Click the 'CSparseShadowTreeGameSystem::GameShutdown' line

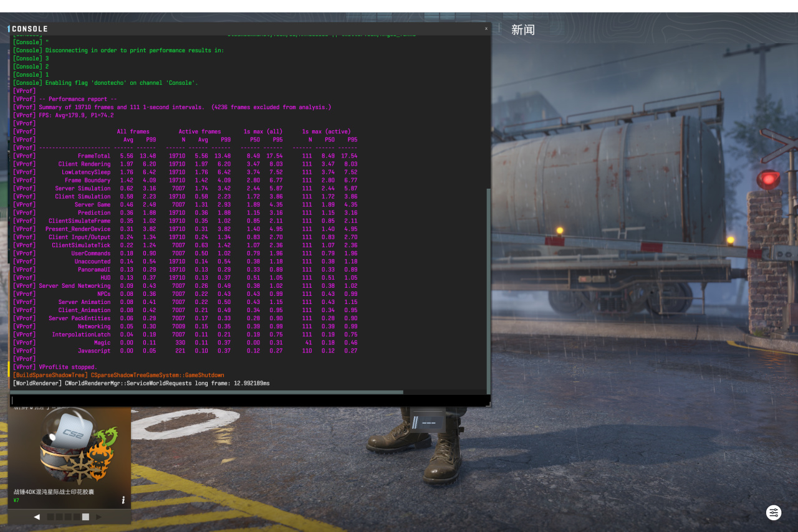pos(157,375)
